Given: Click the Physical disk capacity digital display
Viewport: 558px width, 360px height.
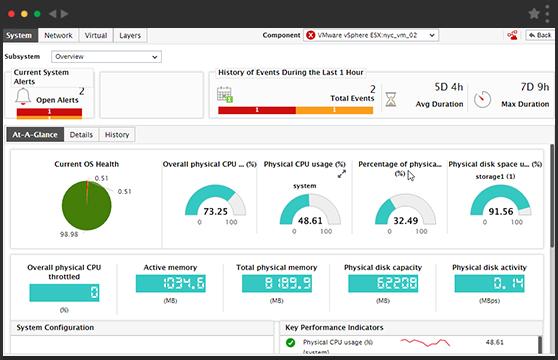Looking at the screenshot, I should pos(383,284).
